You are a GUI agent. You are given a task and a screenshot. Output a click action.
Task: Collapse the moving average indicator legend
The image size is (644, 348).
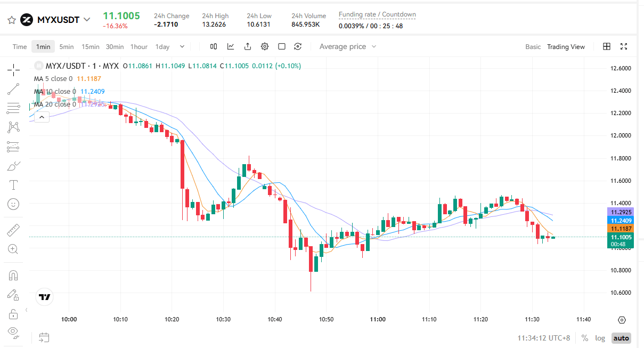42,117
